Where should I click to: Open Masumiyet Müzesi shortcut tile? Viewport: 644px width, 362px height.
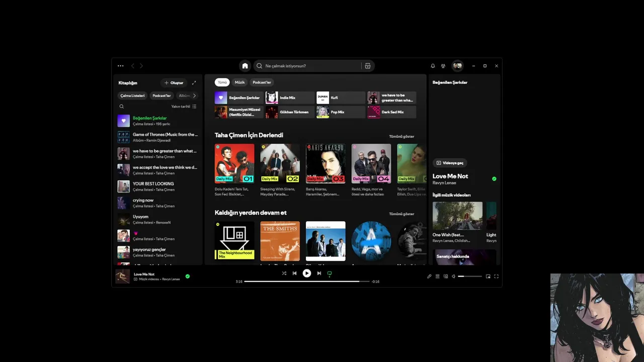click(x=239, y=112)
